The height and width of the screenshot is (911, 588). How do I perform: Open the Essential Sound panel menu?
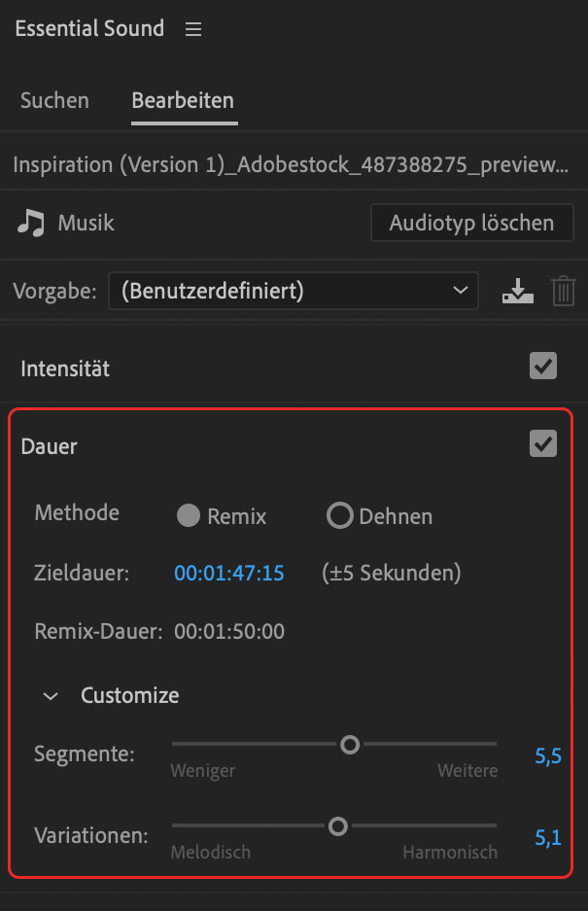point(192,29)
